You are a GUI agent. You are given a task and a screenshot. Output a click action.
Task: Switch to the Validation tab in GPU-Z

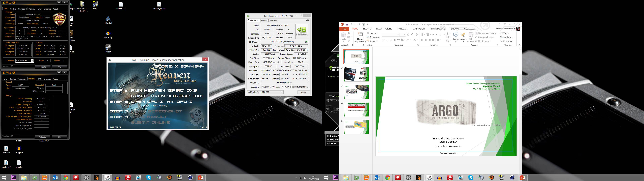pos(273,20)
